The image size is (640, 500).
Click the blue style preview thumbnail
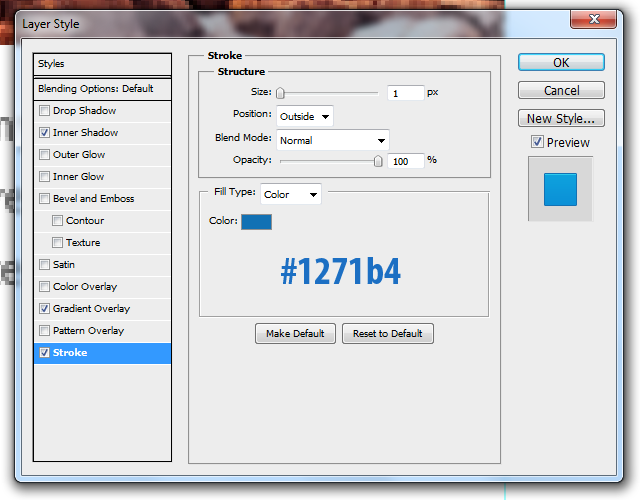click(560, 189)
